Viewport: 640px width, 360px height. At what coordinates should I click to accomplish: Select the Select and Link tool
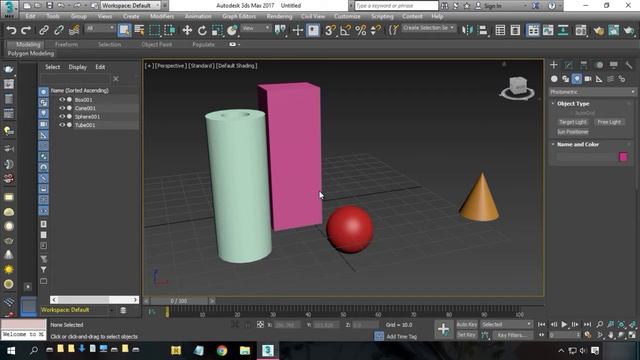pyautogui.click(x=44, y=30)
